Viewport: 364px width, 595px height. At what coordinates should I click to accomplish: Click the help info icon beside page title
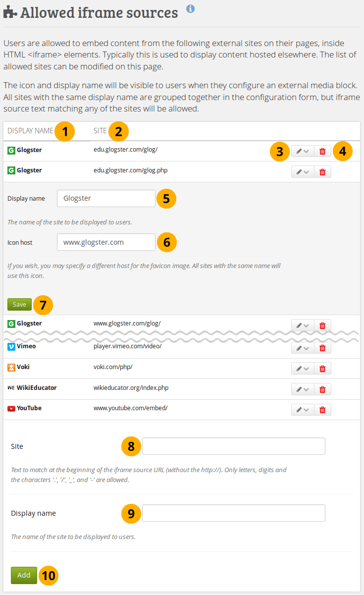[x=191, y=8]
